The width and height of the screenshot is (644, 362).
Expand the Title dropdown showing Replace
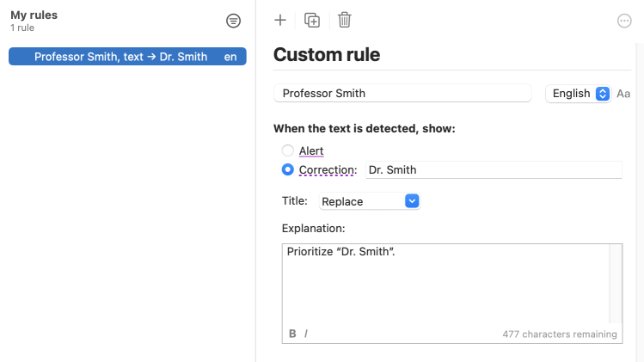(x=369, y=201)
